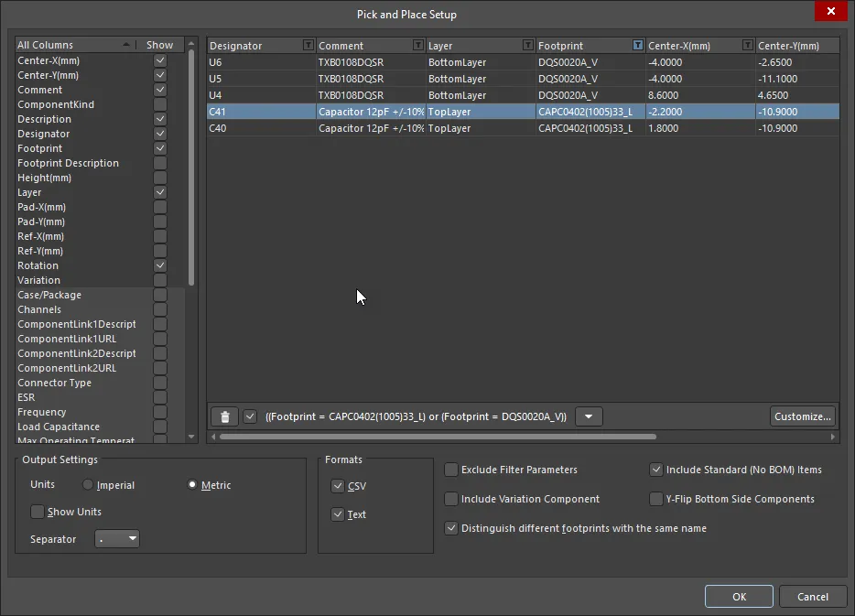This screenshot has height=616, width=855.
Task: Disable the active footprint filter checkbox
Action: (251, 416)
